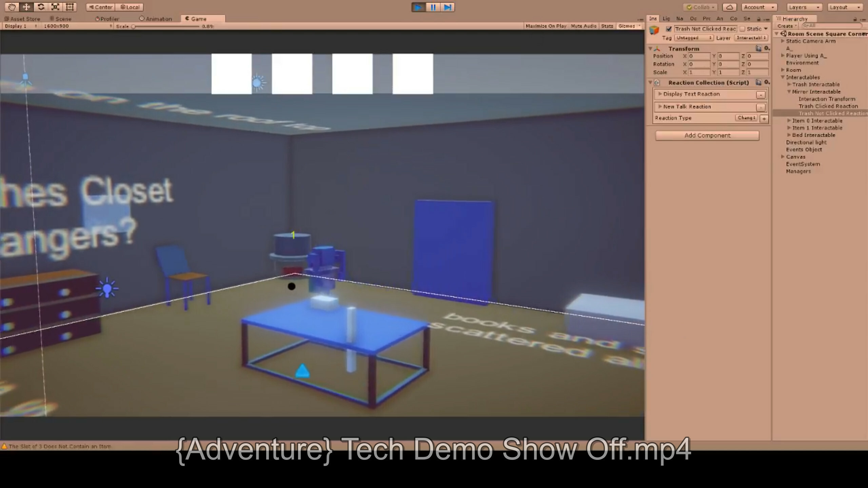868x488 pixels.
Task: Click the Add Component button
Action: coord(707,136)
